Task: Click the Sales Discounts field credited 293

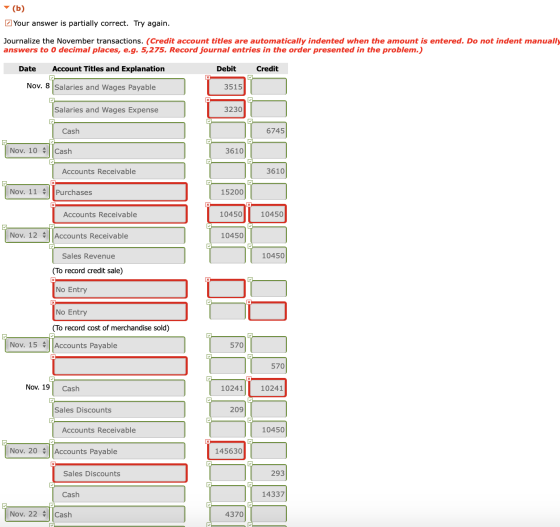Action: pyautogui.click(x=120, y=473)
